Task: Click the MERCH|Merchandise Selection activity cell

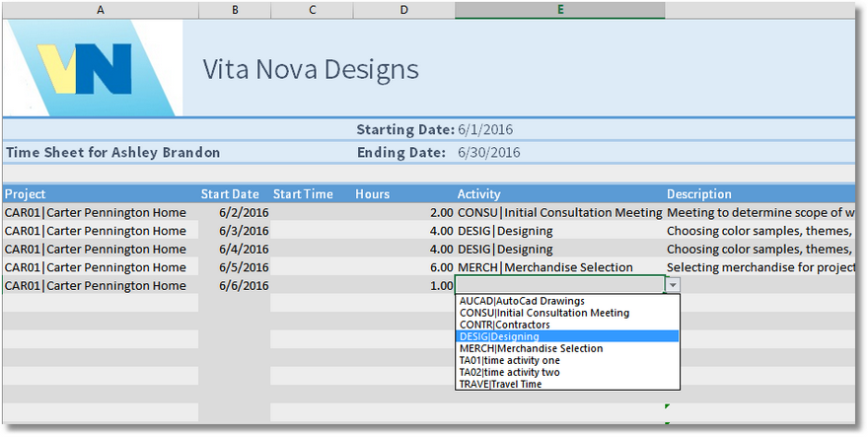Action: coord(560,267)
